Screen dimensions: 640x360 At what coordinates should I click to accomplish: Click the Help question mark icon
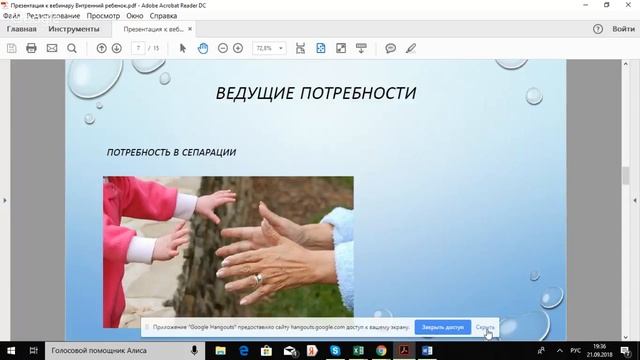point(598,29)
